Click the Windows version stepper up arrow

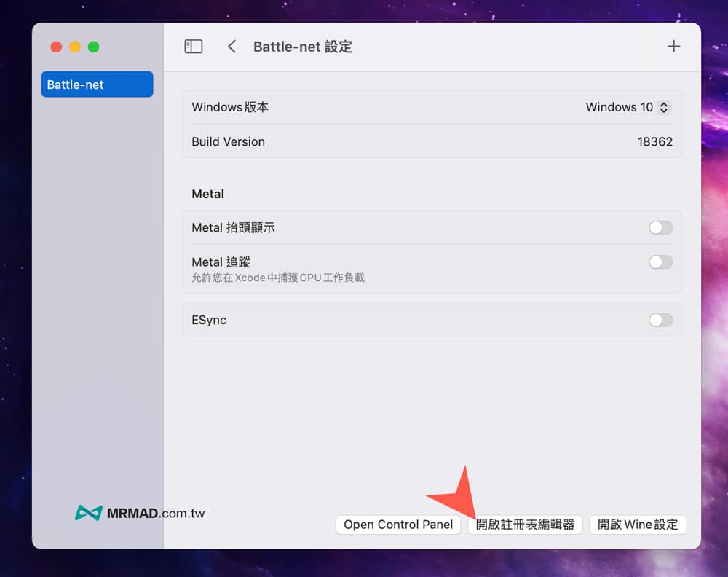663,104
